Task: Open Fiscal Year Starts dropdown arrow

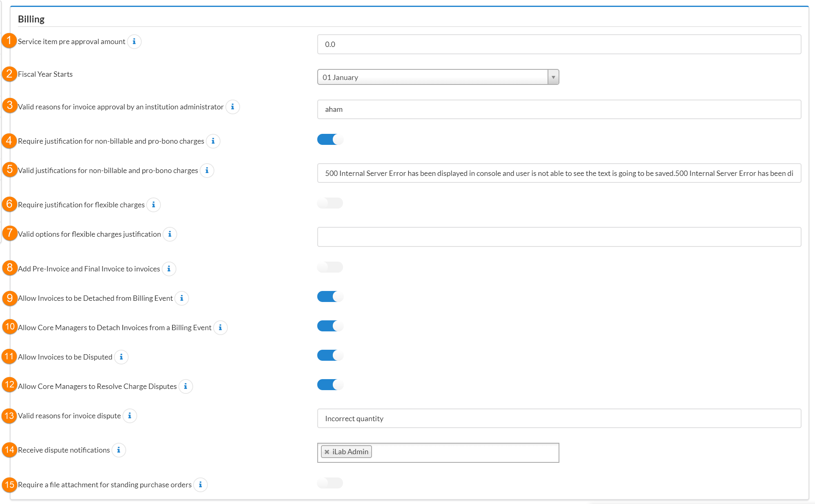Action: pos(553,77)
